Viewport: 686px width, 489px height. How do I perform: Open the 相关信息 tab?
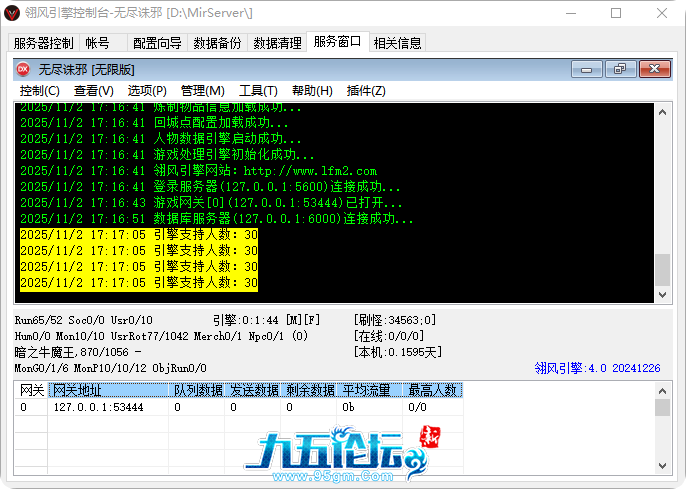(397, 43)
